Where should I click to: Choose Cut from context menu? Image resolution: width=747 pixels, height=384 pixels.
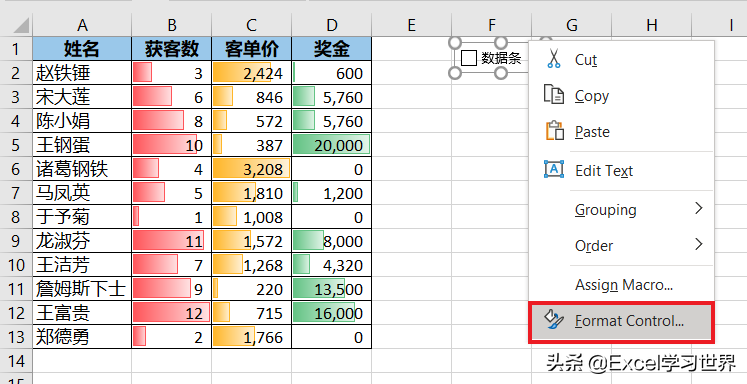click(x=621, y=60)
